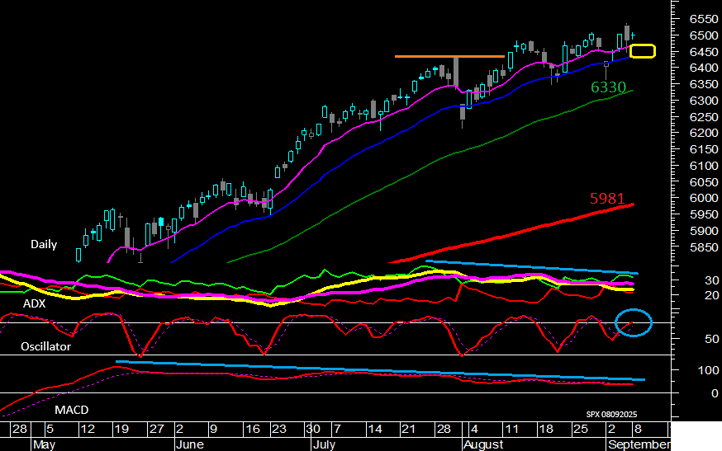
Task: Select the 6450 price level label
Action: click(x=704, y=52)
